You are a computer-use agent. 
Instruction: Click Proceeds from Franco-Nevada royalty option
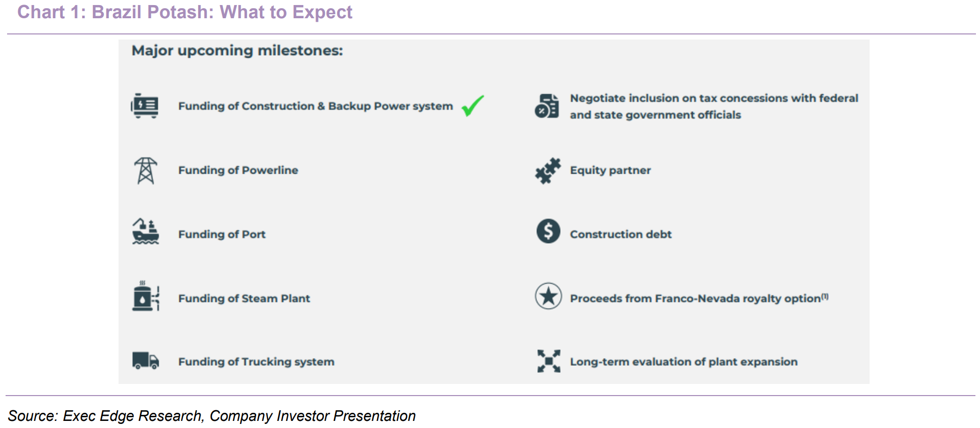click(699, 298)
